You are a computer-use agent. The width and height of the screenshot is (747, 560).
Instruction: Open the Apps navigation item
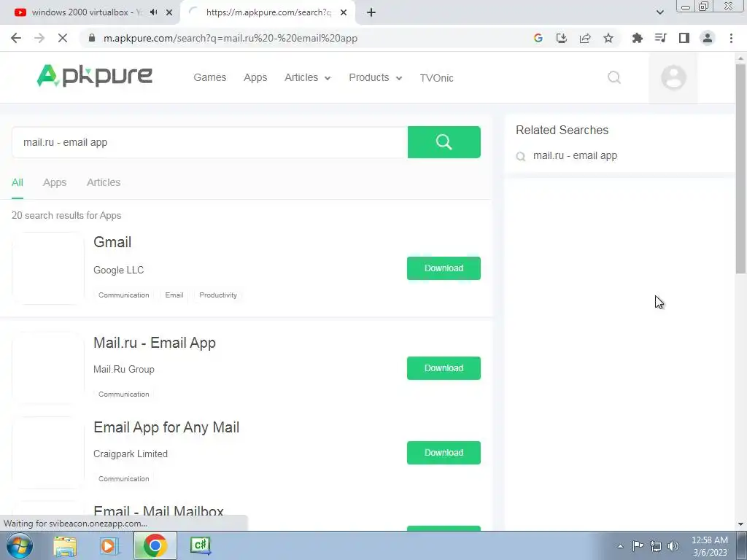(x=255, y=77)
